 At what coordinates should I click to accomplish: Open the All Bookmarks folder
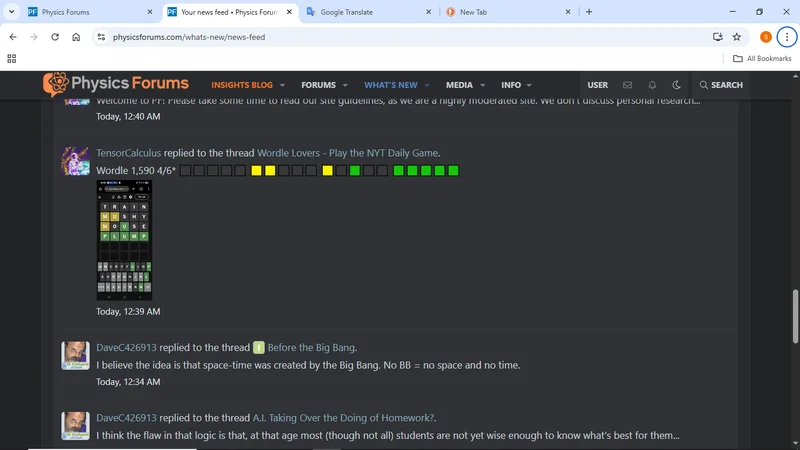pos(762,59)
